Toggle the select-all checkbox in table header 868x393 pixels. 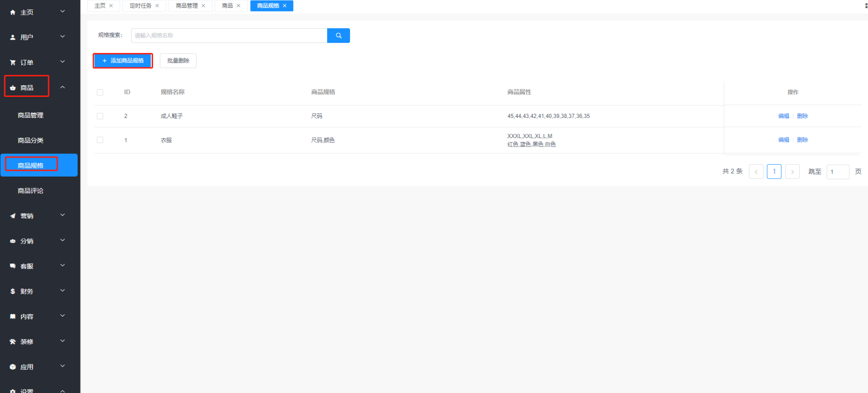[100, 92]
